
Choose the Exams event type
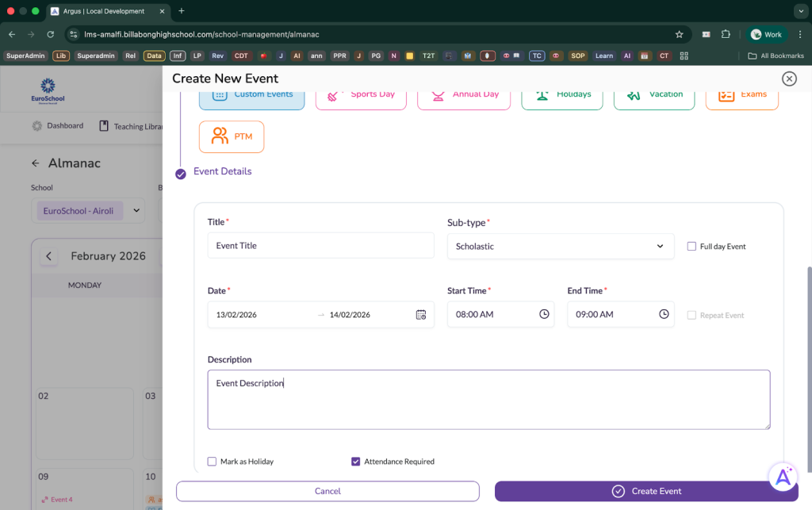tap(741, 94)
